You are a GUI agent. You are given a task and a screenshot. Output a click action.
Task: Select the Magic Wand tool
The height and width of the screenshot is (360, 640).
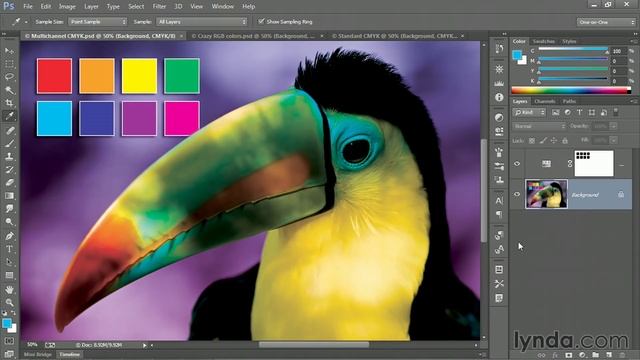point(9,90)
